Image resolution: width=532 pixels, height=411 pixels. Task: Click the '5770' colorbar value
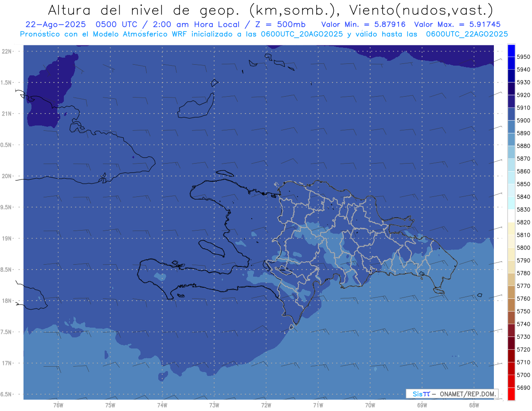pos(523,286)
